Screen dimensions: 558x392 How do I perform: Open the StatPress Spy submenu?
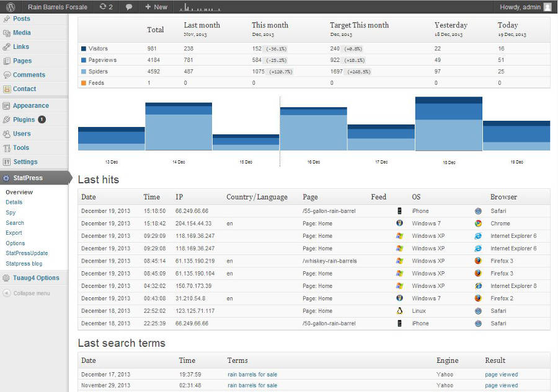11,212
